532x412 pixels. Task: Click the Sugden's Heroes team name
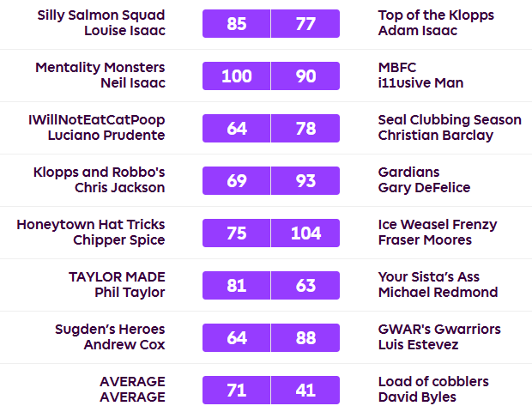(110, 330)
